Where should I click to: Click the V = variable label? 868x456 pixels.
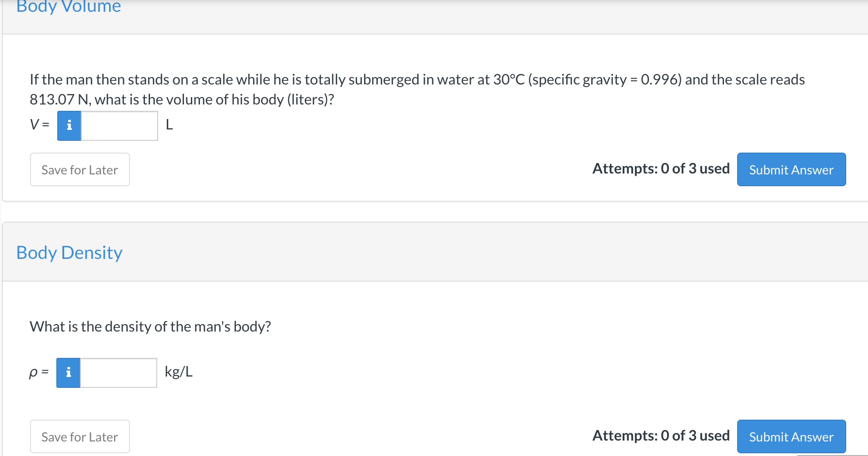(39, 124)
